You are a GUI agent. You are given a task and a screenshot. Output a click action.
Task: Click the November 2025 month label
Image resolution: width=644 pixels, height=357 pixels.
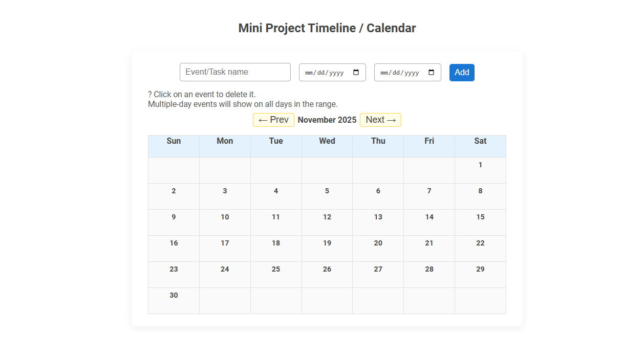coord(327,120)
